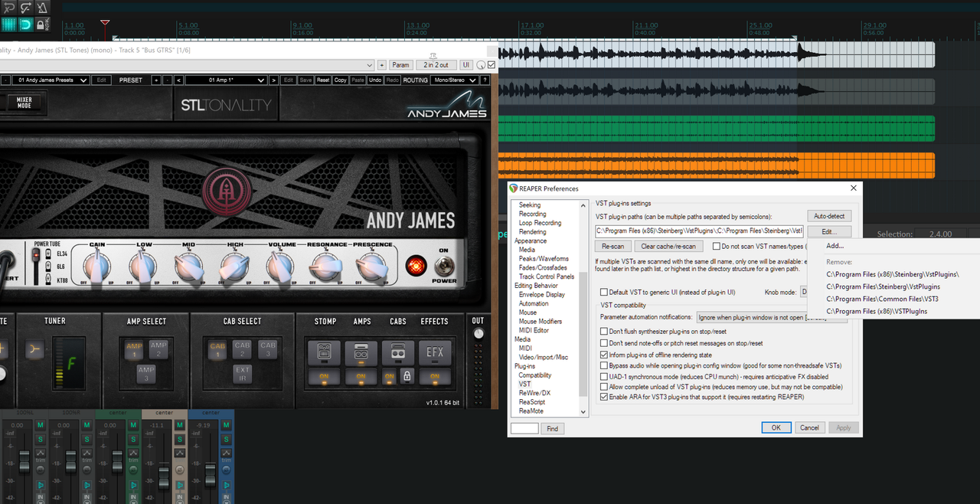Solo the tan-colored mixer track
Screen dimensions: 980x504
179,438
